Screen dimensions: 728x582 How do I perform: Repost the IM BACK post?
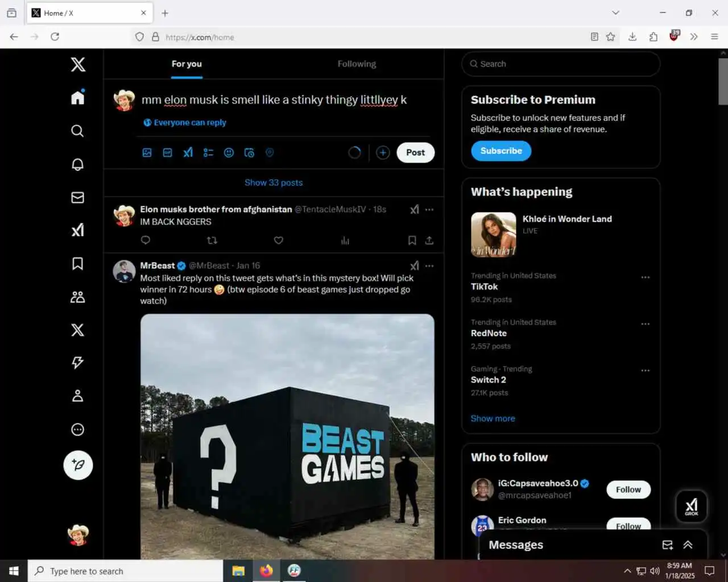tap(212, 240)
